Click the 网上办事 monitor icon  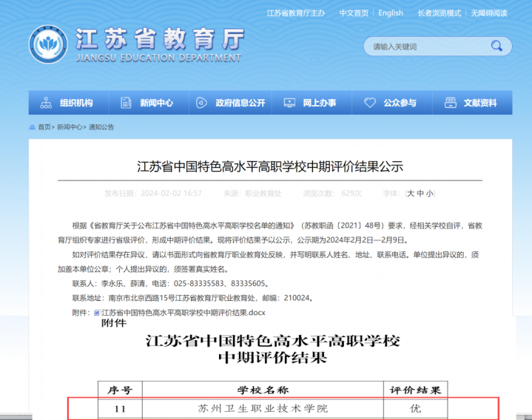click(x=289, y=103)
